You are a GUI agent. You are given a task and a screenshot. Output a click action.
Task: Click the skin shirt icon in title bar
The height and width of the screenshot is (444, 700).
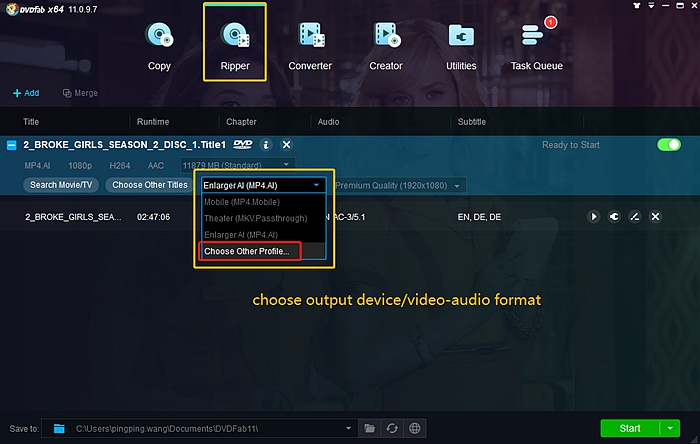coord(637,6)
